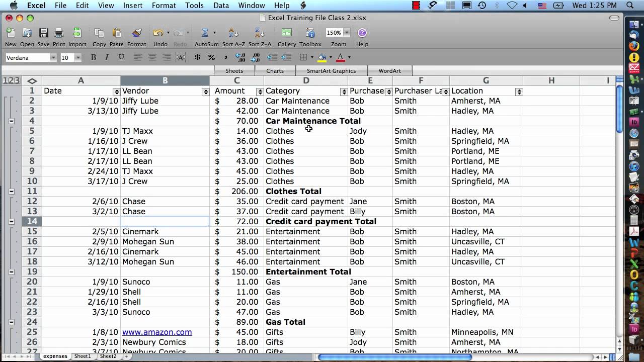Toggle Bold formatting

pos(94,58)
